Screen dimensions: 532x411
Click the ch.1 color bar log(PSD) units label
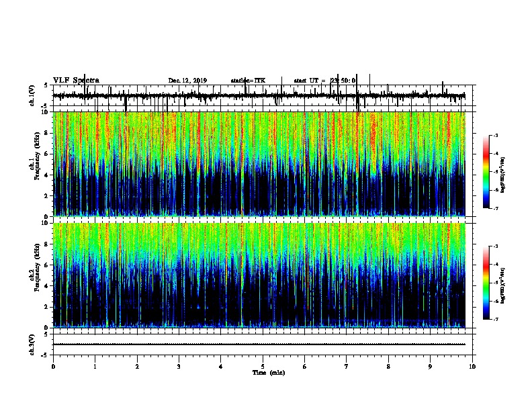503,175
